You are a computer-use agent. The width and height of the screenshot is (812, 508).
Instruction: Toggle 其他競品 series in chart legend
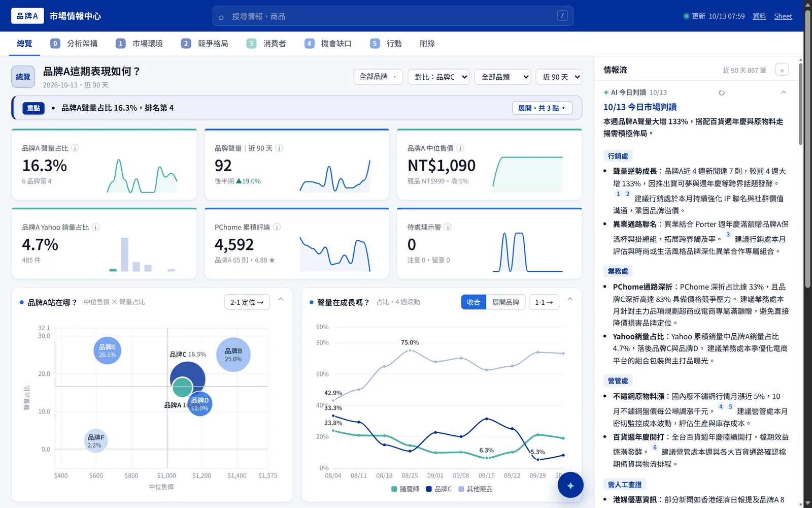click(x=476, y=489)
